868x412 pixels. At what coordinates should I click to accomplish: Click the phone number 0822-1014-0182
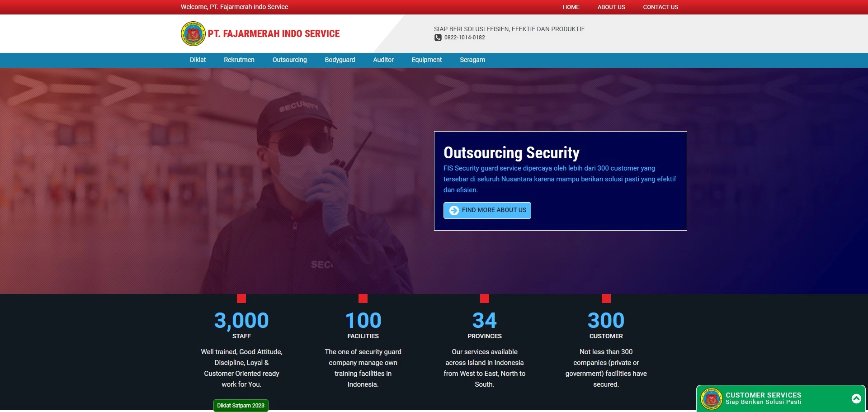[x=465, y=38]
